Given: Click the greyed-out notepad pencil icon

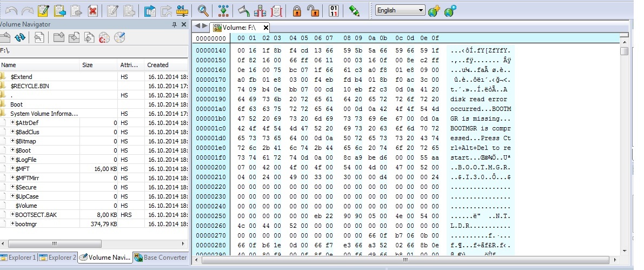Looking at the screenshot, I should tap(112, 11).
